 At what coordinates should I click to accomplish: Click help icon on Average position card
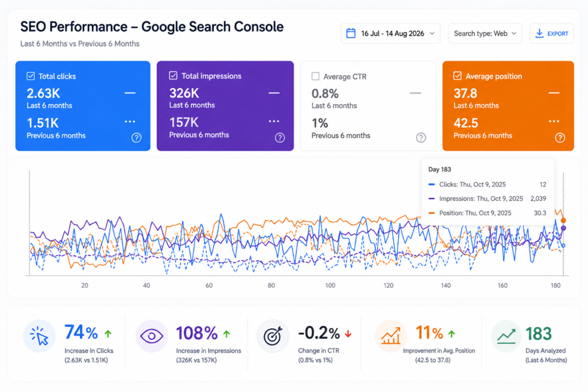(x=560, y=138)
